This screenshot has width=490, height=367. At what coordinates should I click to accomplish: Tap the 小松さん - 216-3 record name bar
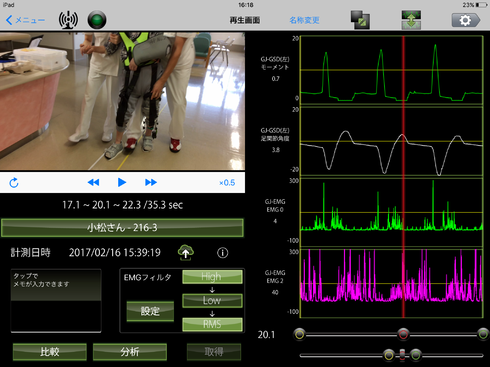122,228
